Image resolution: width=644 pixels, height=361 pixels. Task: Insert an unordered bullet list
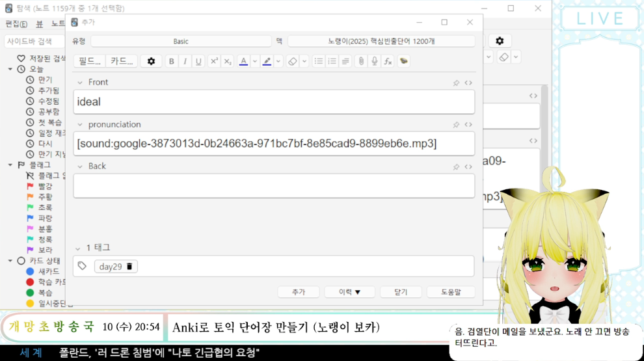[x=318, y=61]
